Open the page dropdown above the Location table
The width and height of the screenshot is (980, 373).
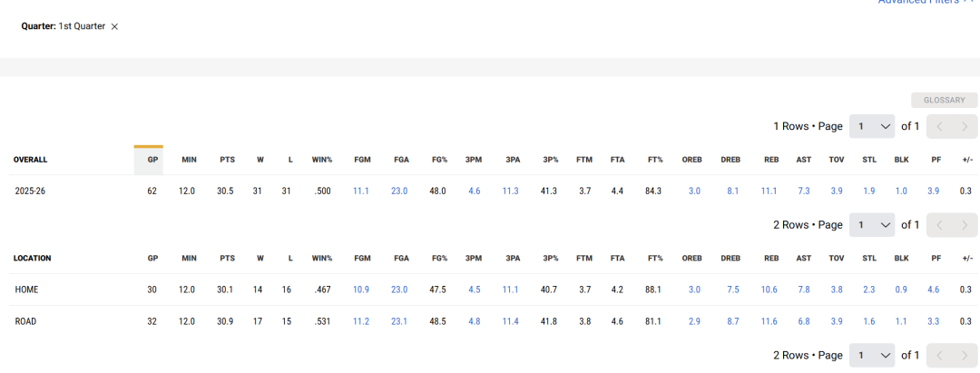[871, 225]
